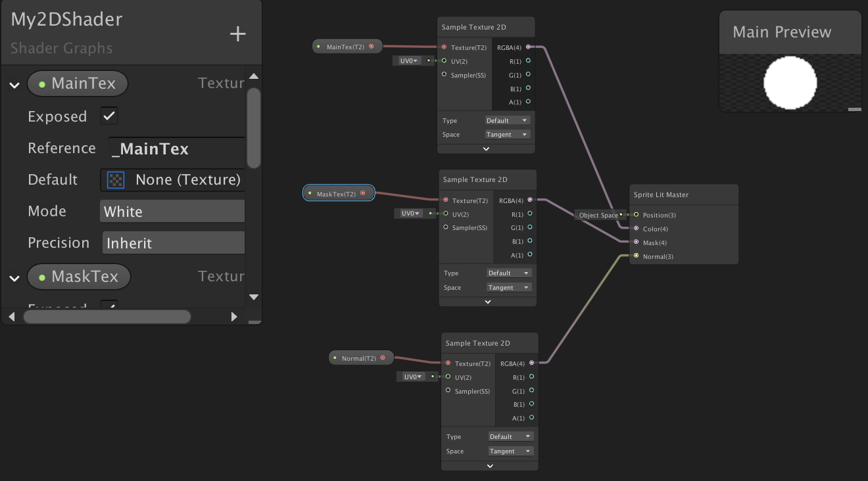Collapse the bottom Sample Texture 2D via its chevron
This screenshot has width=868, height=481.
click(489, 465)
